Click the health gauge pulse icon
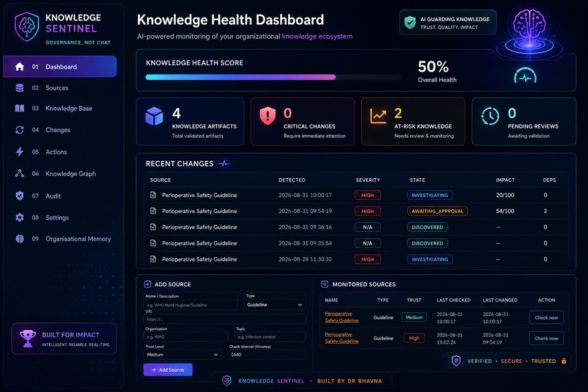 click(525, 76)
